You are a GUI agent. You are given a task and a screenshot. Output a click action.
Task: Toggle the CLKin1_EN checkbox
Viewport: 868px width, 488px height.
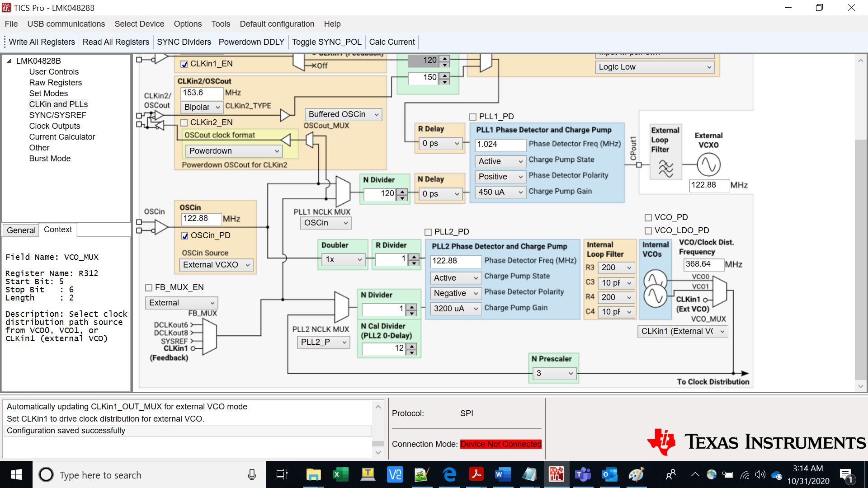click(184, 64)
